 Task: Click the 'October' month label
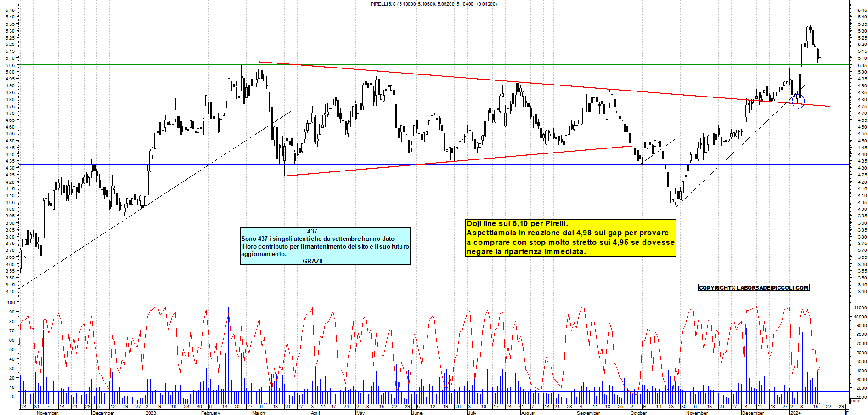click(x=638, y=413)
